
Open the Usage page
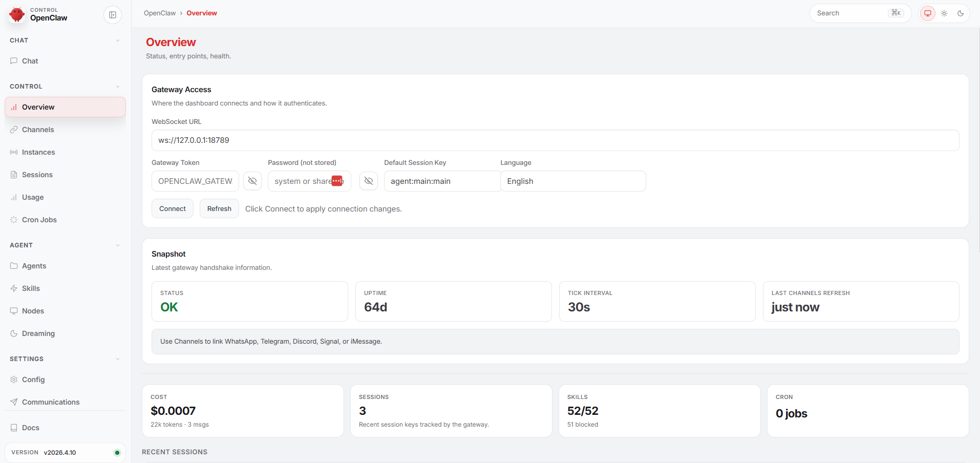[65, 197]
